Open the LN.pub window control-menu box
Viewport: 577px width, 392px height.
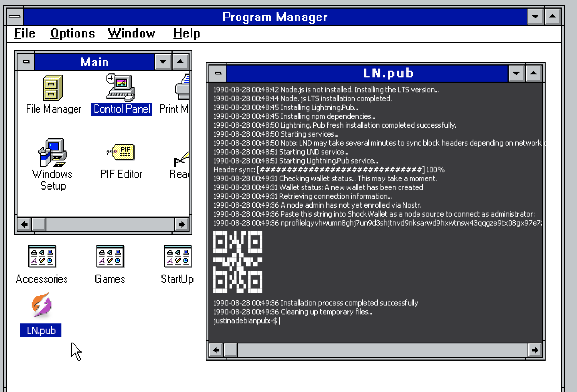click(218, 73)
